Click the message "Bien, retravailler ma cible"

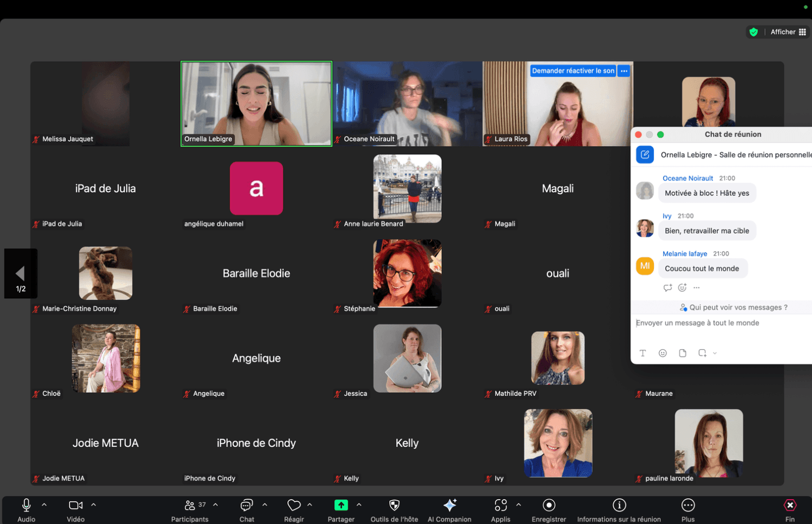click(707, 231)
